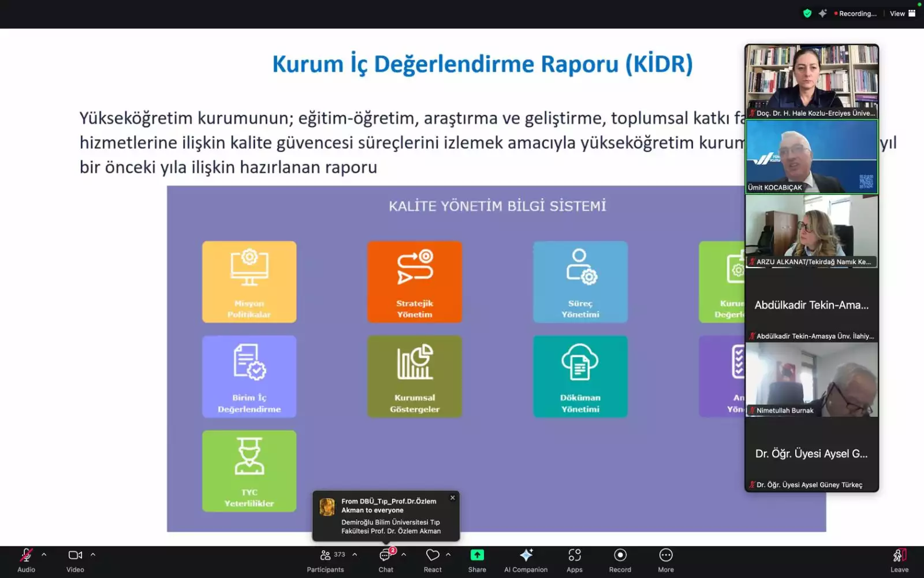Dismiss the chat message notification popup
Viewport: 924px width, 578px height.
click(452, 498)
